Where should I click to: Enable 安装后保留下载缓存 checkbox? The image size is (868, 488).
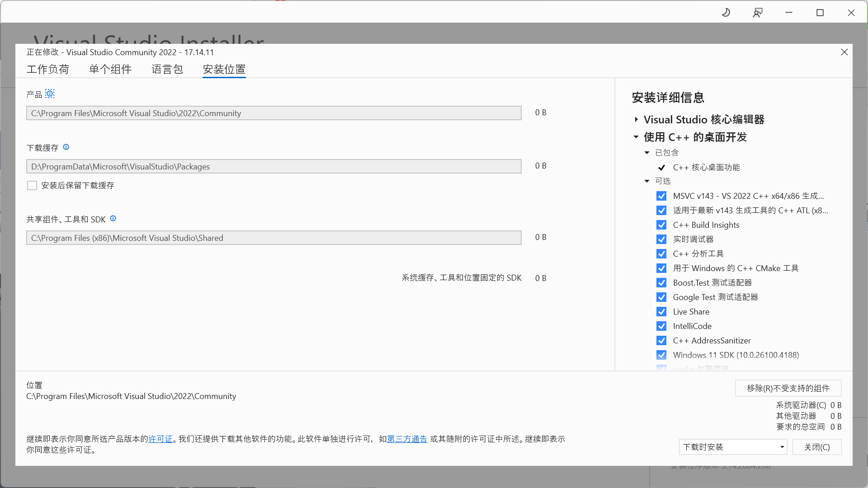tap(32, 185)
